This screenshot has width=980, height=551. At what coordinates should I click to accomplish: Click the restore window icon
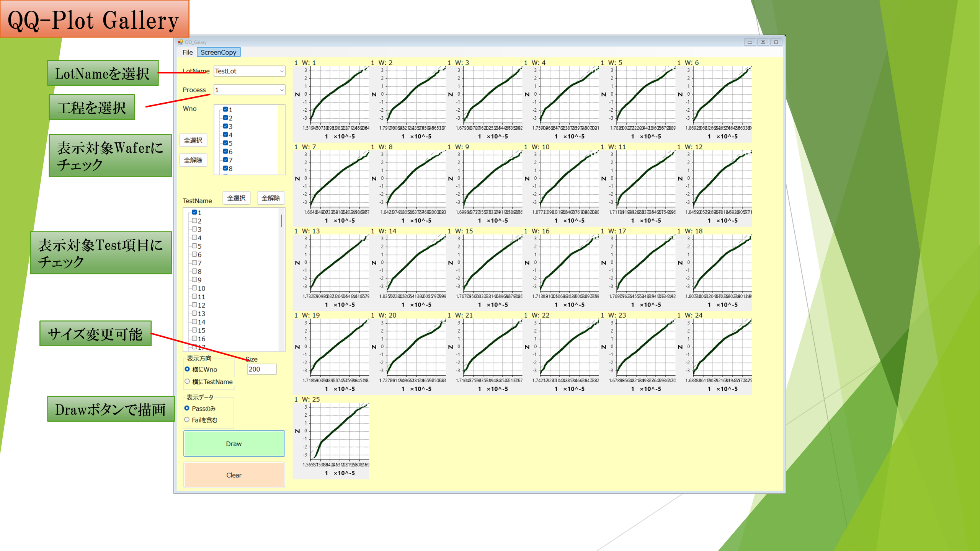tap(763, 42)
